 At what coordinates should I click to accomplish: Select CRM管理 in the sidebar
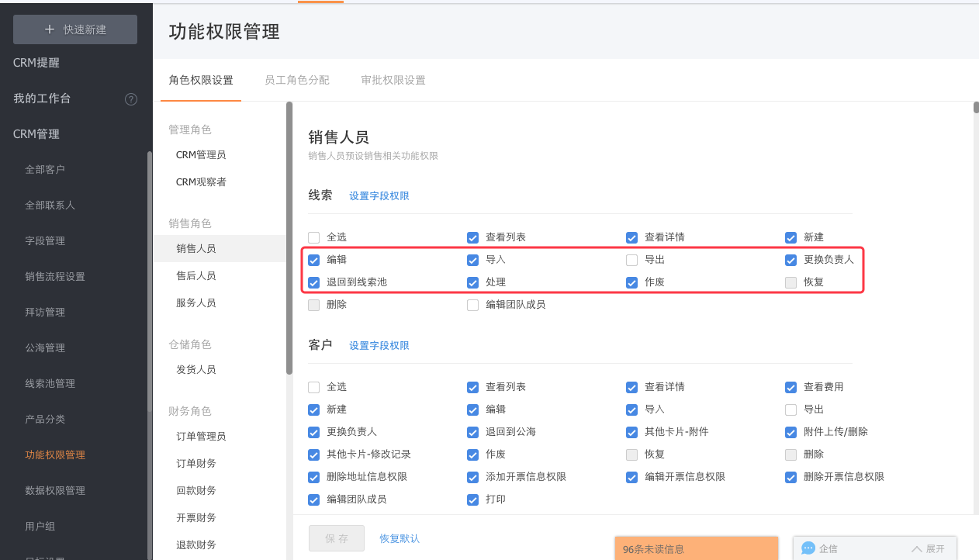point(36,134)
